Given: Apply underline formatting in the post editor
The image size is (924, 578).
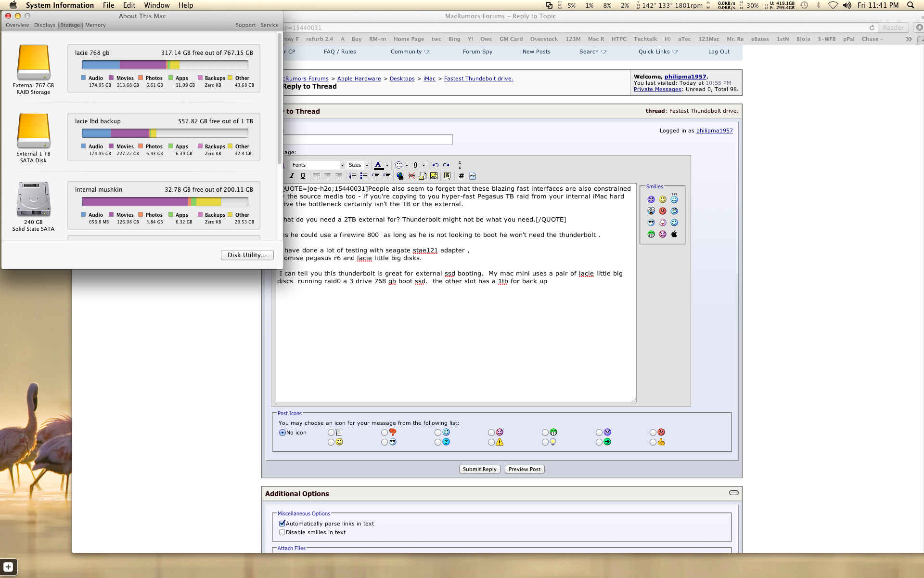Looking at the screenshot, I should coord(303,176).
